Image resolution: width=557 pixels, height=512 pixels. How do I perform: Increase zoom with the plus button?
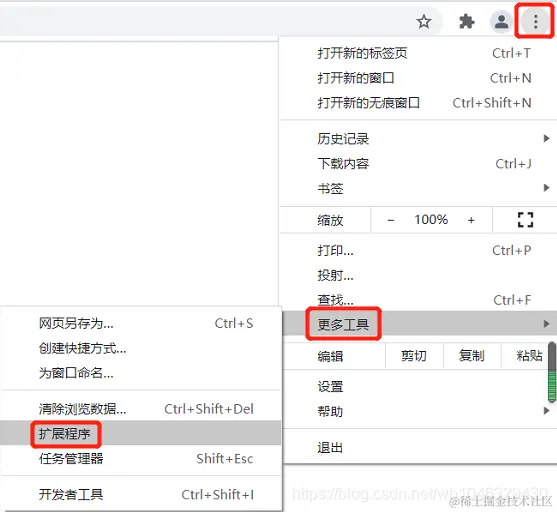(x=471, y=220)
